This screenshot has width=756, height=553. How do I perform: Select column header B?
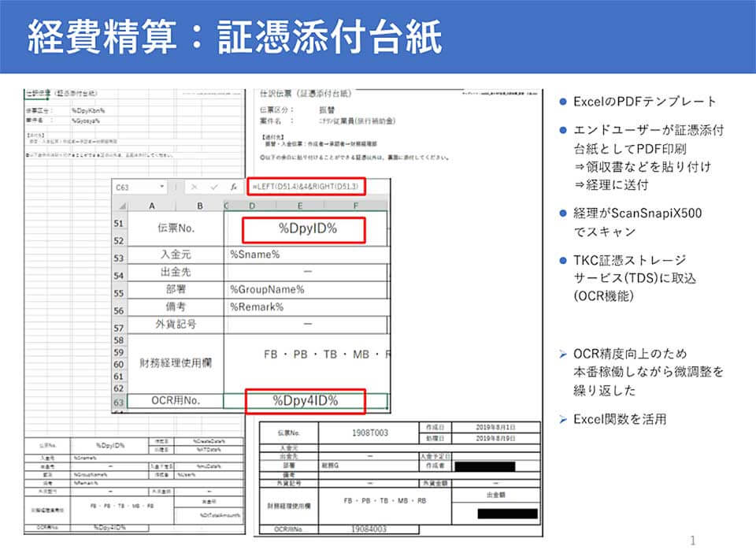[x=199, y=206]
